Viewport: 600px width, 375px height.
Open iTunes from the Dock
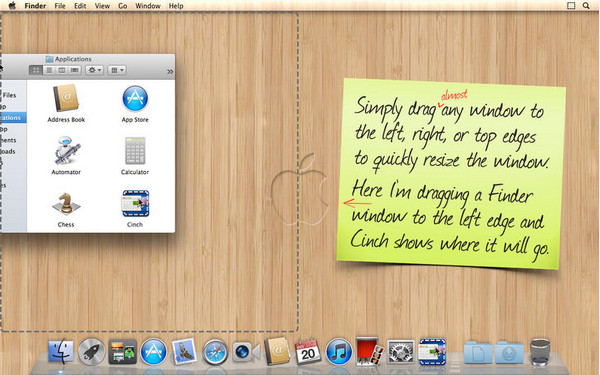coord(338,351)
